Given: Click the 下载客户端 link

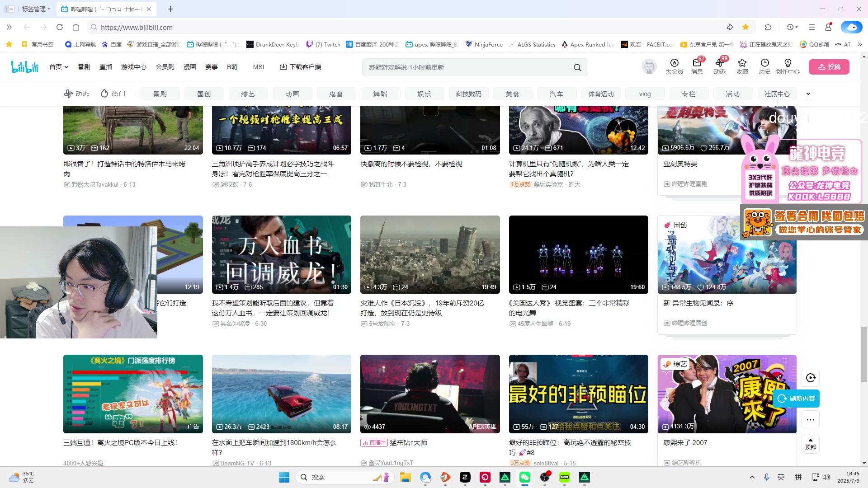Looking at the screenshot, I should pyautogui.click(x=300, y=67).
